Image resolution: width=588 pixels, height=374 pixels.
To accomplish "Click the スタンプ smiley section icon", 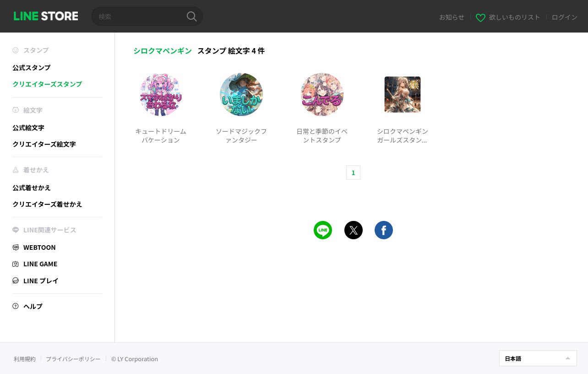I will (16, 50).
